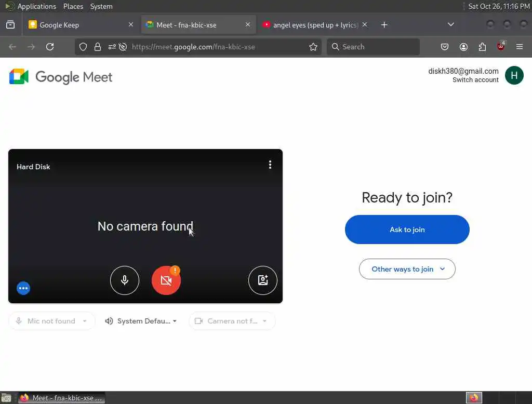Click the camera warning exclamation badge
The image size is (532, 404).
point(175,271)
